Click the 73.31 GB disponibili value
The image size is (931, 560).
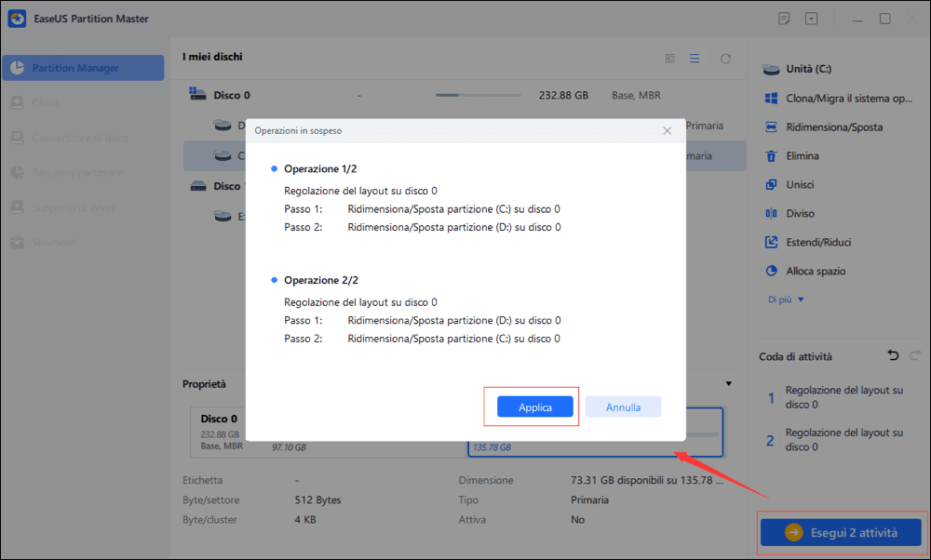click(647, 480)
